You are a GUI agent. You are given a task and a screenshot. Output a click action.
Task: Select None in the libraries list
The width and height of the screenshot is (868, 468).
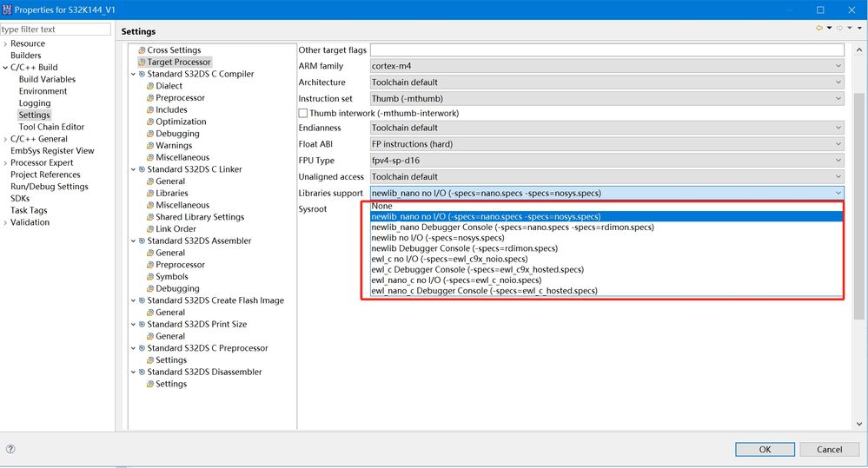click(x=606, y=206)
